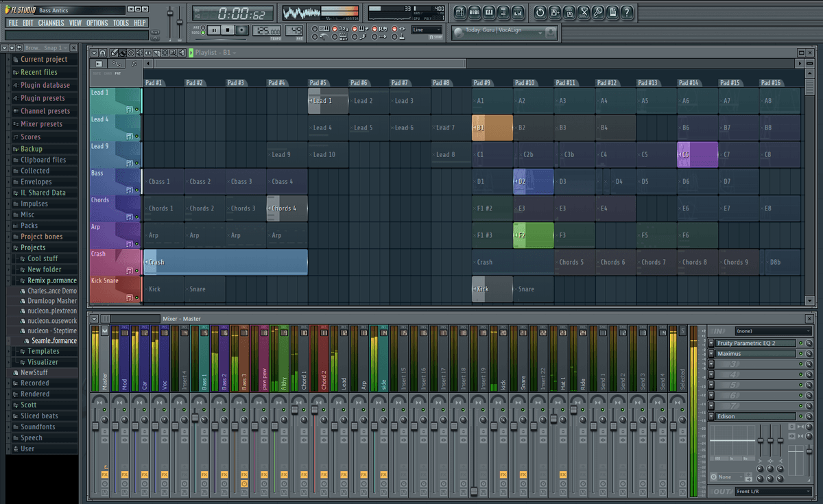Screen dimensions: 823x504
Task: Open the TOOLS menu
Action: 121,22
